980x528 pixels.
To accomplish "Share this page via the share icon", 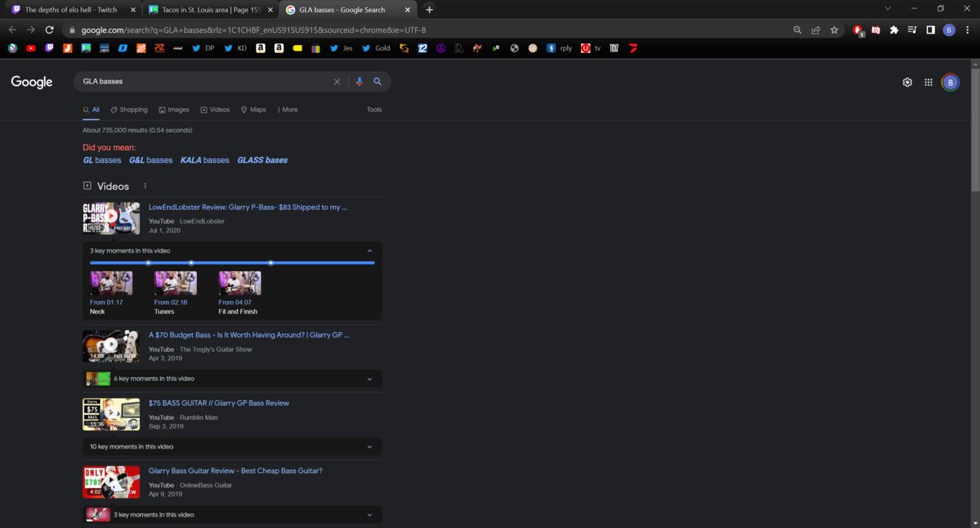I will tap(815, 30).
